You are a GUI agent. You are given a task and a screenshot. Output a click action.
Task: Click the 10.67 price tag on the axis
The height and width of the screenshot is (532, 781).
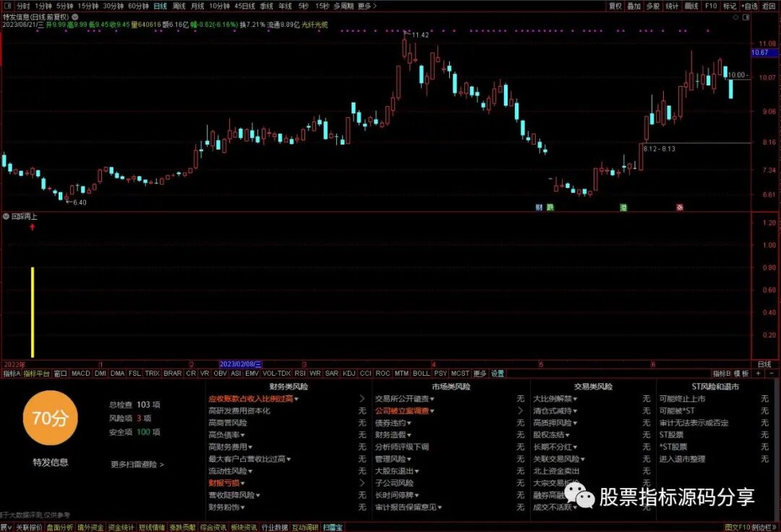[x=764, y=52]
